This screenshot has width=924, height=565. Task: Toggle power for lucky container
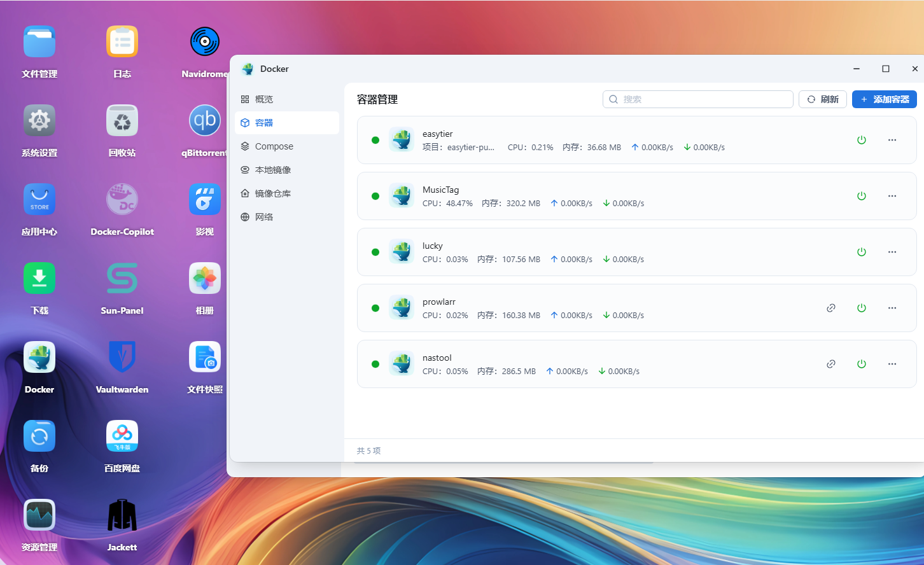coord(862,252)
